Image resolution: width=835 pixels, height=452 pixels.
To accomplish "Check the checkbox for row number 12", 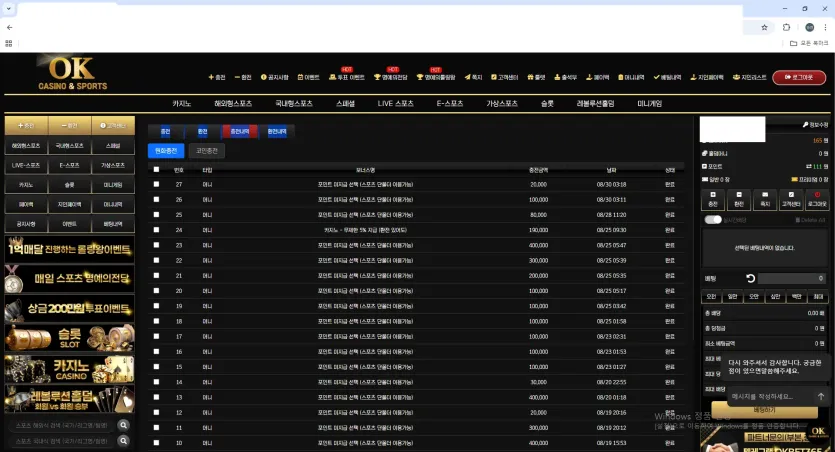I will pyautogui.click(x=156, y=412).
